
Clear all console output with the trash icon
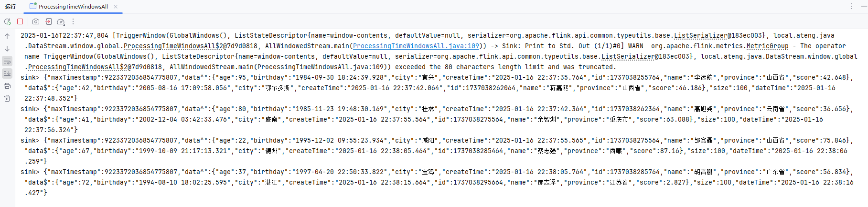pos(7,98)
